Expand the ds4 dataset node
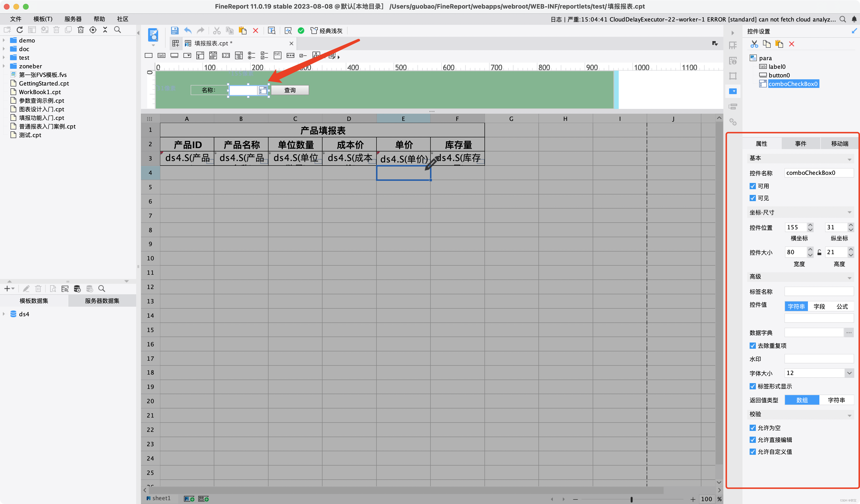The width and height of the screenshot is (860, 504). tap(4, 314)
